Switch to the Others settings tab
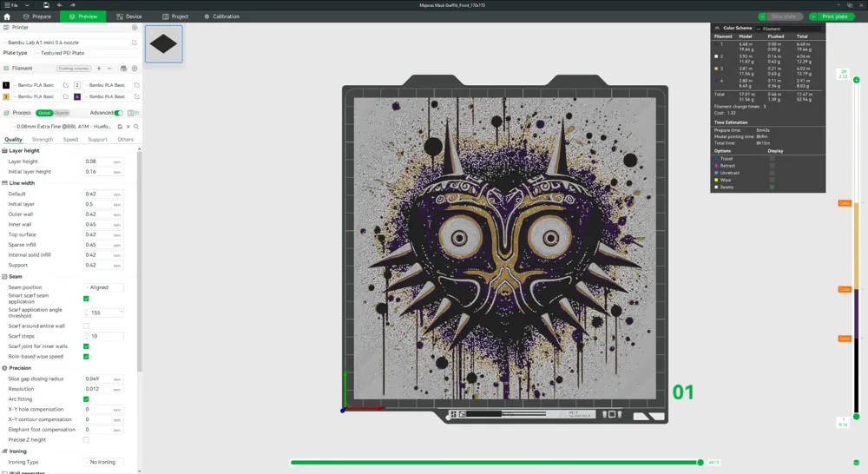The height and width of the screenshot is (474, 868). point(126,140)
